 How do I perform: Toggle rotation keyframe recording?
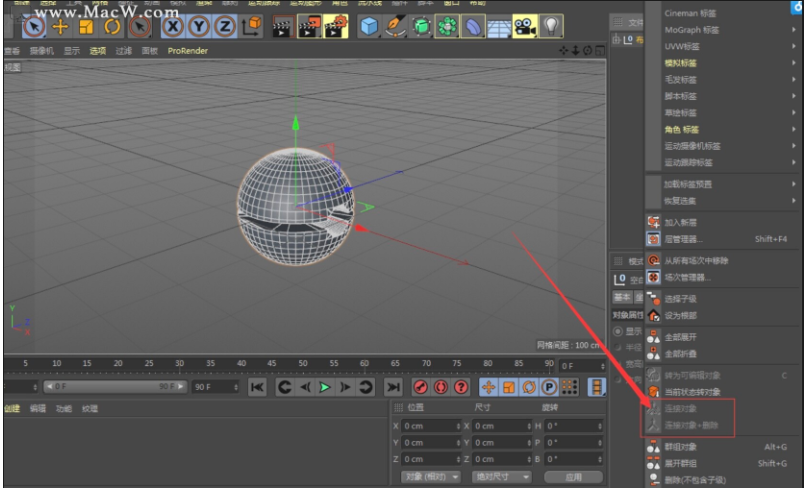point(528,387)
